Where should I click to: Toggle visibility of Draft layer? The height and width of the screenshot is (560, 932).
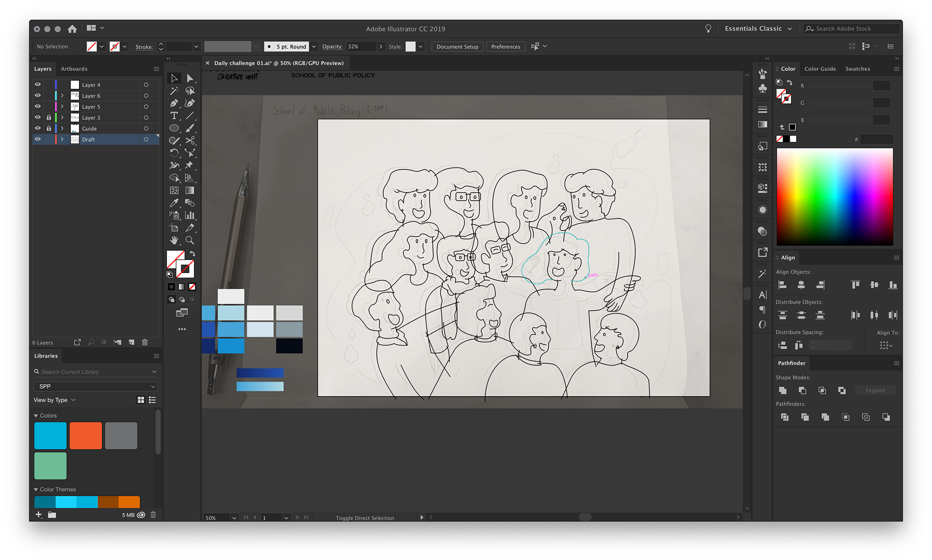coord(38,139)
